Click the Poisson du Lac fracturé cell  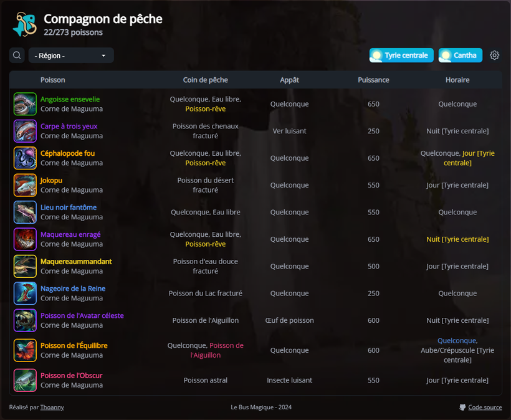tap(205, 294)
